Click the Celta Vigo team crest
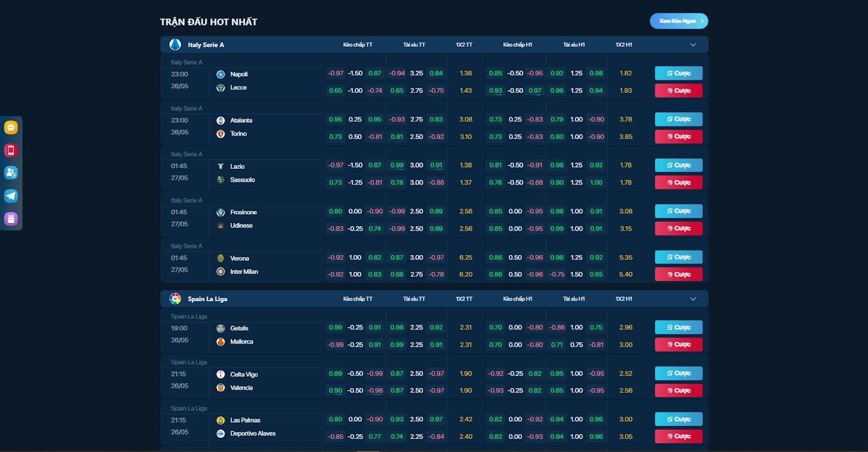Viewport: 868px width, 452px height. (221, 374)
